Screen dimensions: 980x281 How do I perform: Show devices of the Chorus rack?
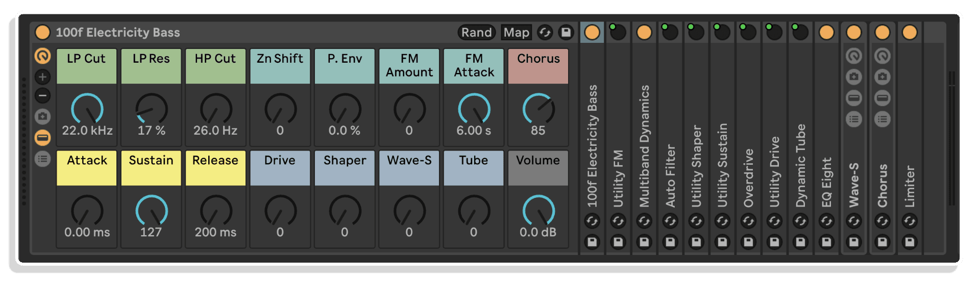[883, 119]
